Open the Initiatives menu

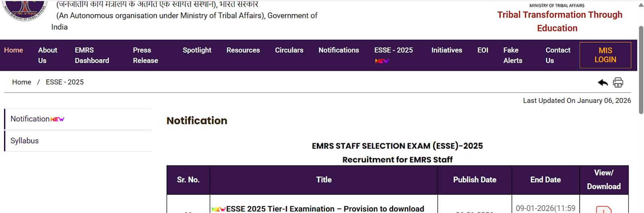pyautogui.click(x=446, y=50)
